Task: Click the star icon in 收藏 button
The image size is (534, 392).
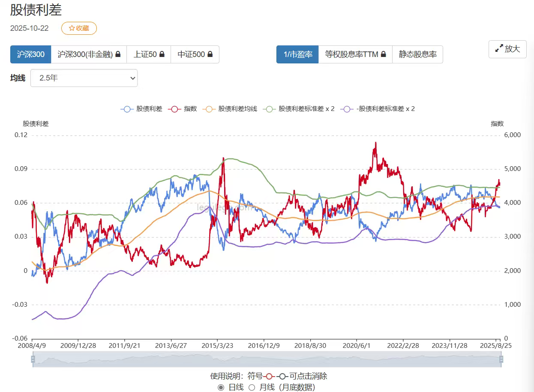Action: point(72,28)
